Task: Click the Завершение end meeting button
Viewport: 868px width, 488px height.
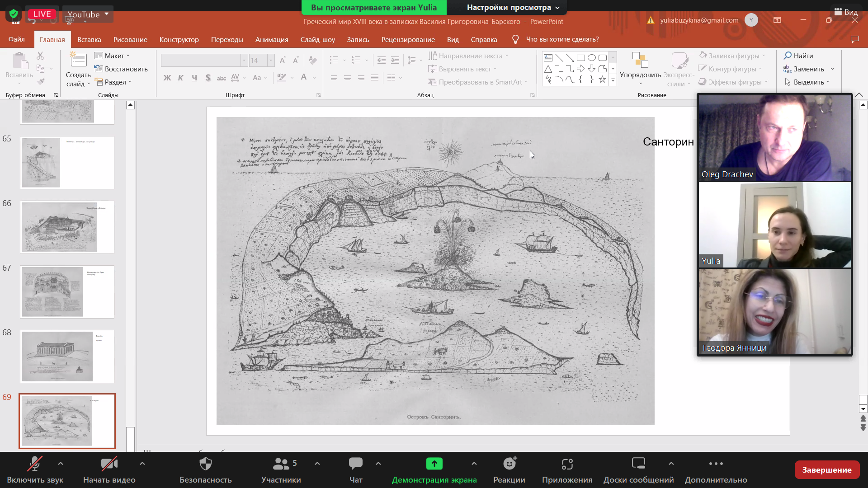Action: click(x=827, y=470)
